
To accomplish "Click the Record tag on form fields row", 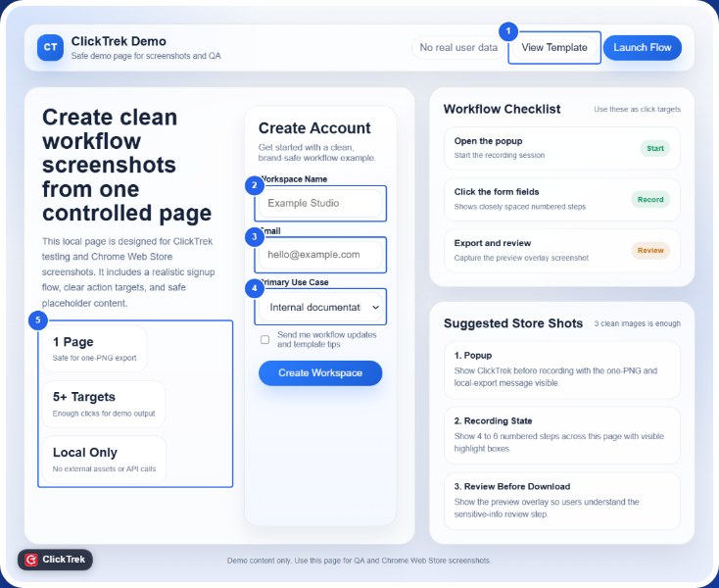I will tap(650, 200).
